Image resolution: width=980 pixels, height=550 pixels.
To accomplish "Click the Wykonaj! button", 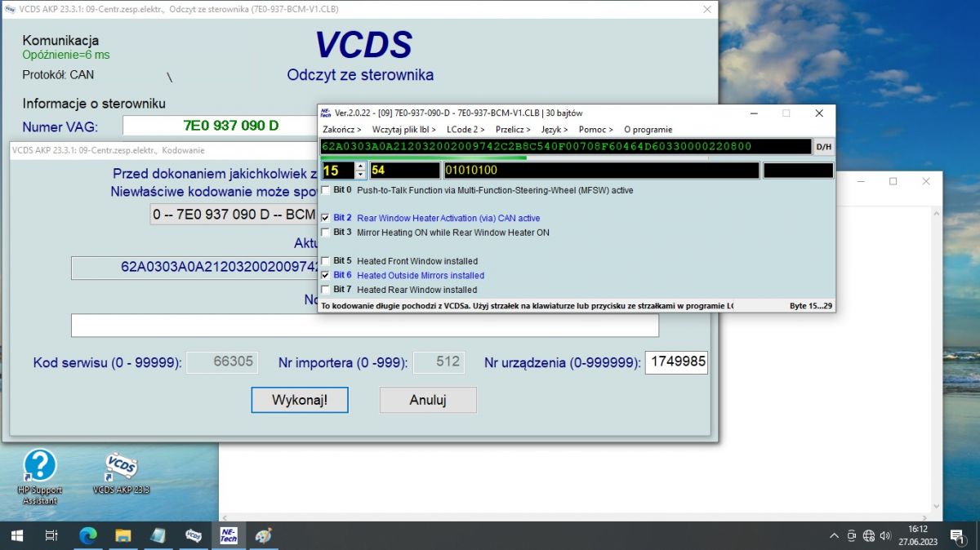I will (300, 400).
